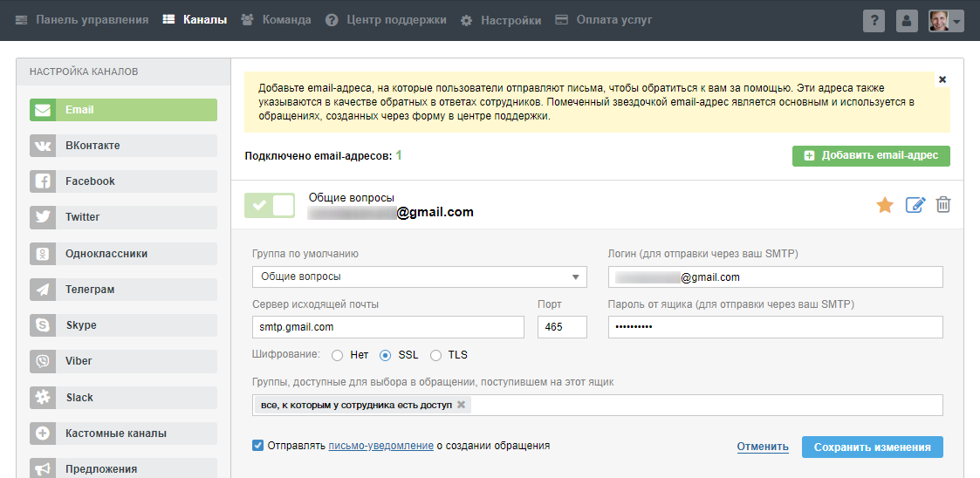The image size is (980, 478).
Task: Open the question mark help icon
Action: click(x=874, y=21)
